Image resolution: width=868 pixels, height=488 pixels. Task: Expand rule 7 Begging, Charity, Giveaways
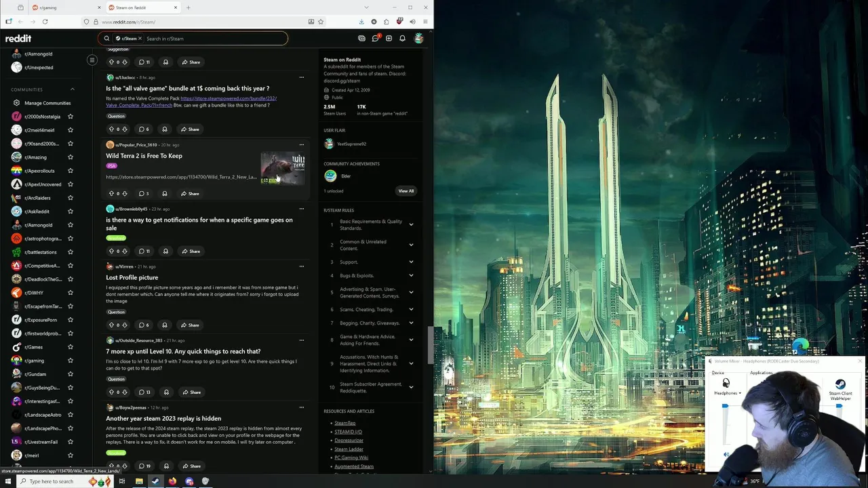(x=411, y=323)
